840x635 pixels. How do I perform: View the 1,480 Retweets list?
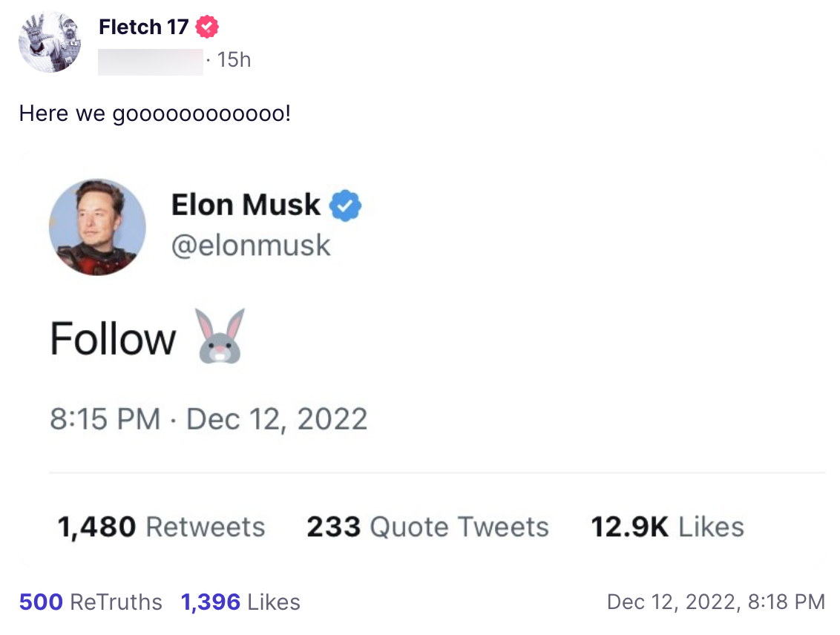pyautogui.click(x=161, y=527)
